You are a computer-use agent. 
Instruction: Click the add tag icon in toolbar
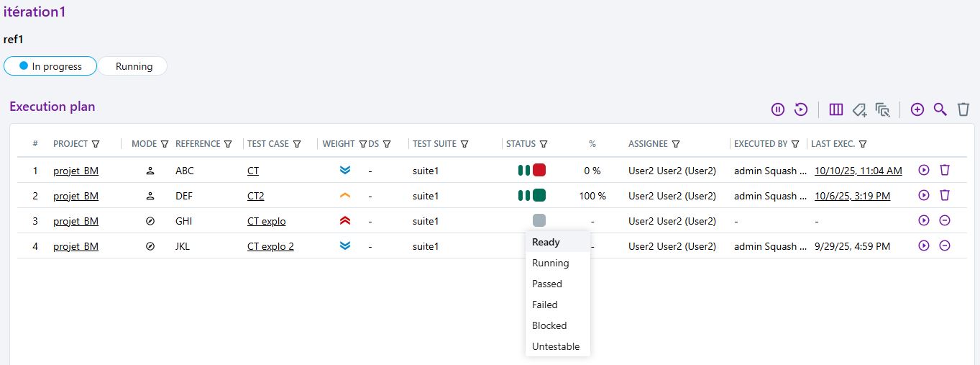(x=859, y=109)
